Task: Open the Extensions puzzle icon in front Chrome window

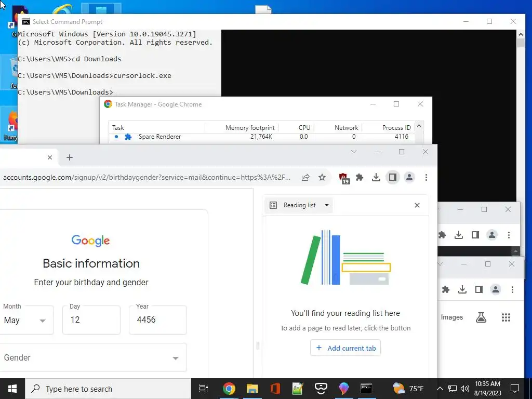Action: pyautogui.click(x=360, y=177)
